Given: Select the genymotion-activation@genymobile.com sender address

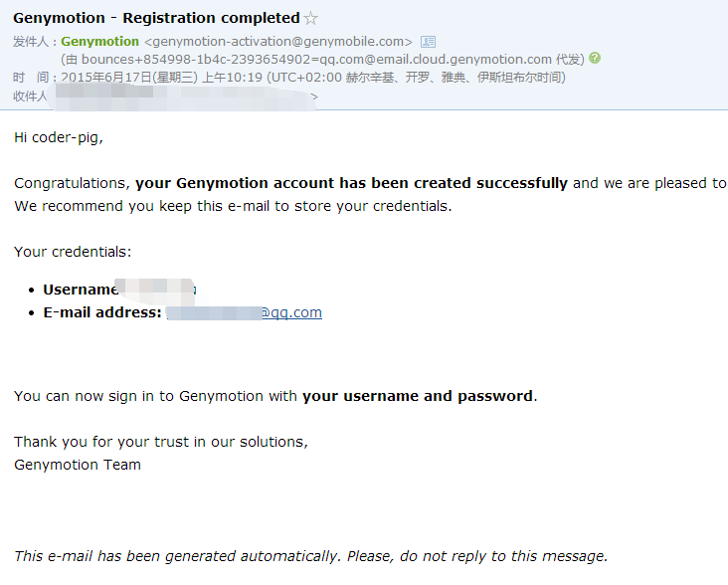Looking at the screenshot, I should pyautogui.click(x=278, y=42).
